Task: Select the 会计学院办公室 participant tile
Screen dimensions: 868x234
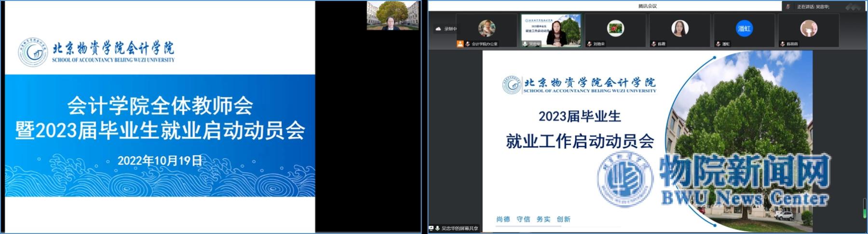Action: coord(486,30)
